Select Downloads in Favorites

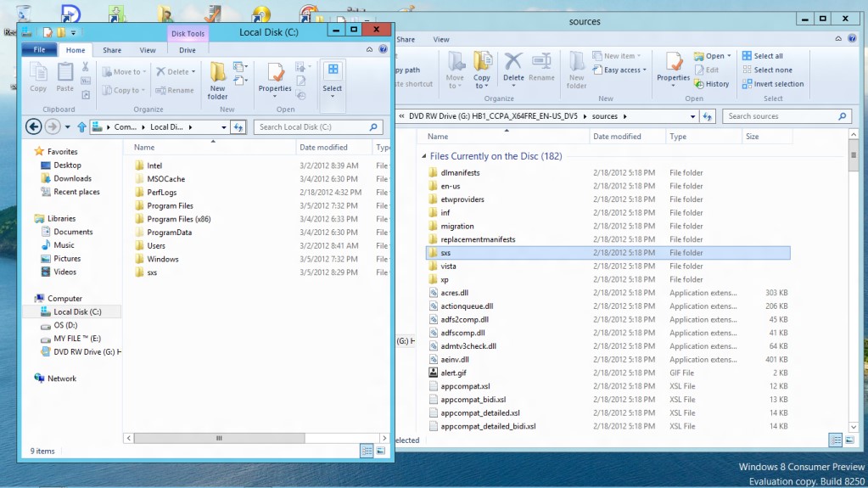72,178
